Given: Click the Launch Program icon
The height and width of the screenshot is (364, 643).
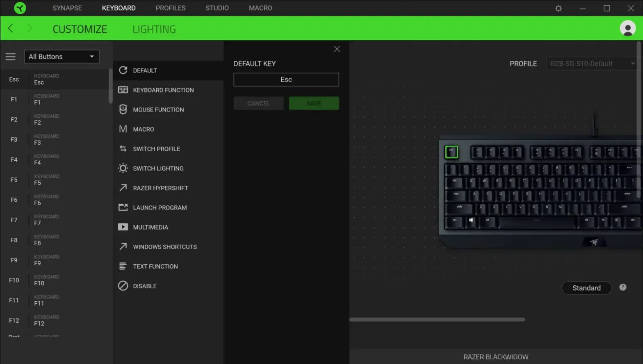Looking at the screenshot, I should 123,207.
